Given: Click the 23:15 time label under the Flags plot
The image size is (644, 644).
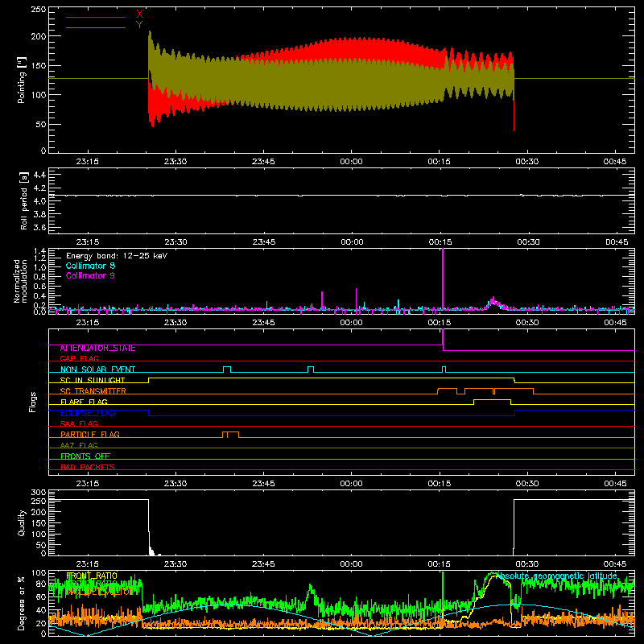Looking at the screenshot, I should point(88,484).
